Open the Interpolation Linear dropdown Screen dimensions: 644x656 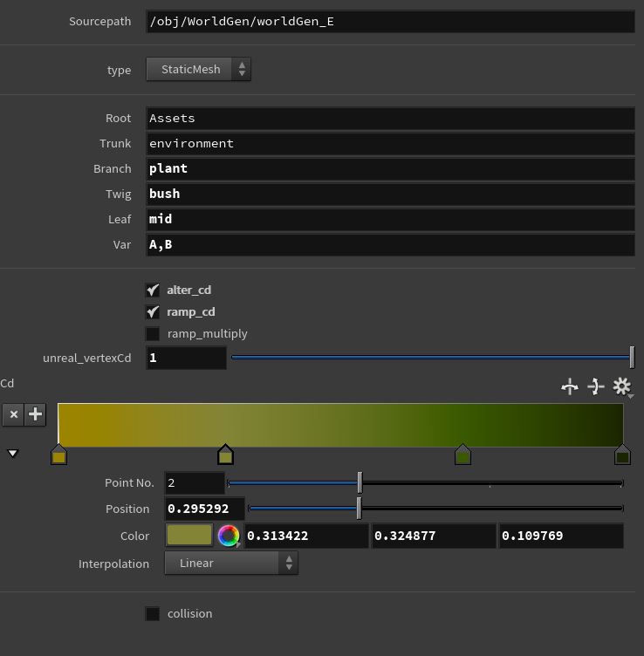(231, 564)
